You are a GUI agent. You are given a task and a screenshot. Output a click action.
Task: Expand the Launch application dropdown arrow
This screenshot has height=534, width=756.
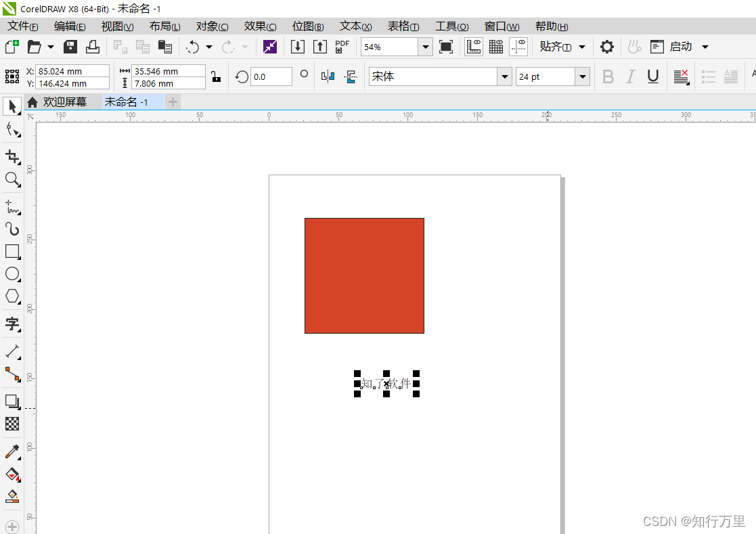(x=705, y=47)
